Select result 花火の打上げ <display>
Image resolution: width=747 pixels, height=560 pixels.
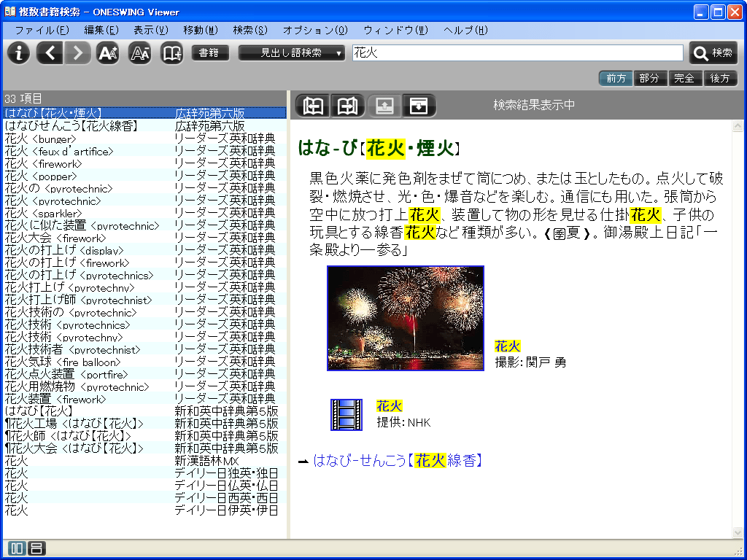[145, 250]
